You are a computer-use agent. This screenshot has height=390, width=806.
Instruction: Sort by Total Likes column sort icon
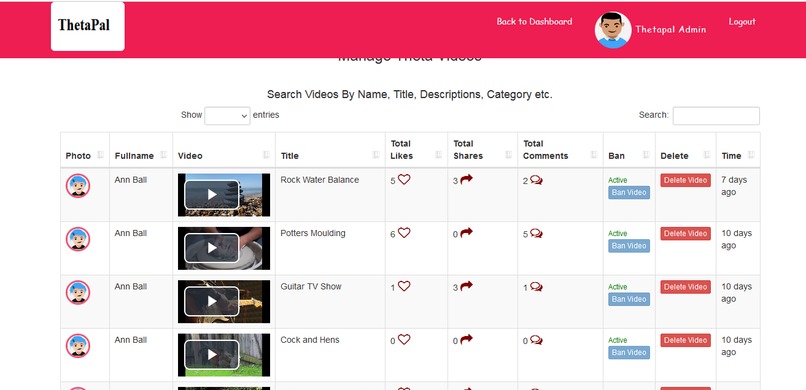(x=438, y=155)
